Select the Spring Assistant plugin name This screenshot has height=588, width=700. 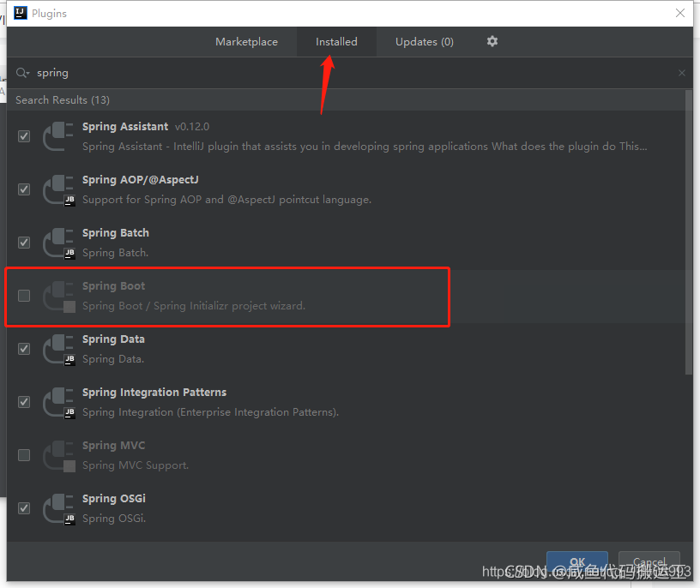125,127
